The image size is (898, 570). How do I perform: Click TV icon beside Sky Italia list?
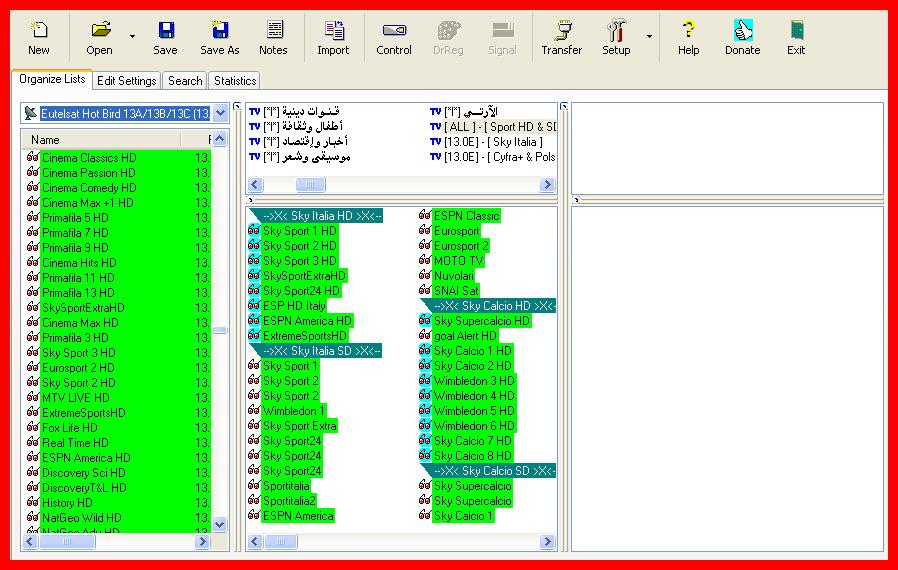pyautogui.click(x=436, y=141)
